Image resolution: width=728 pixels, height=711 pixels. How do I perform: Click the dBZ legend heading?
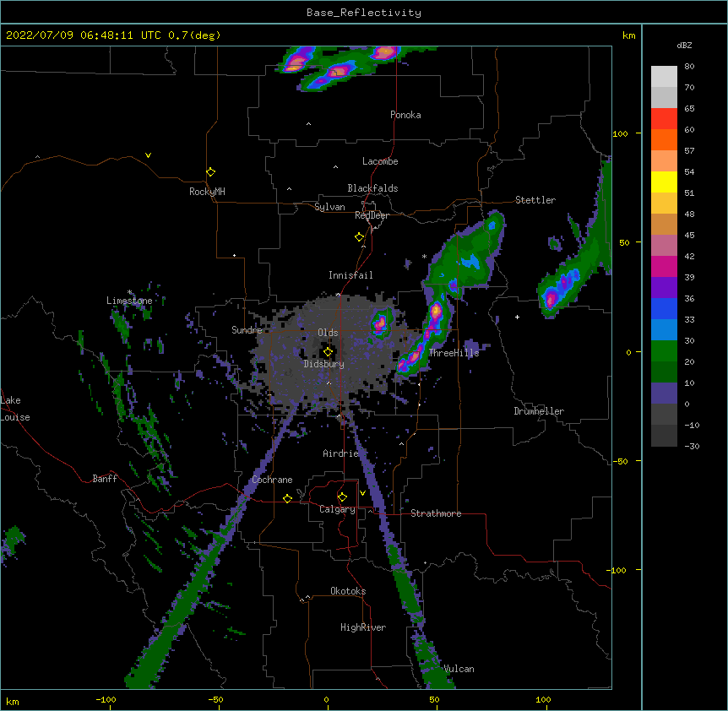click(684, 46)
